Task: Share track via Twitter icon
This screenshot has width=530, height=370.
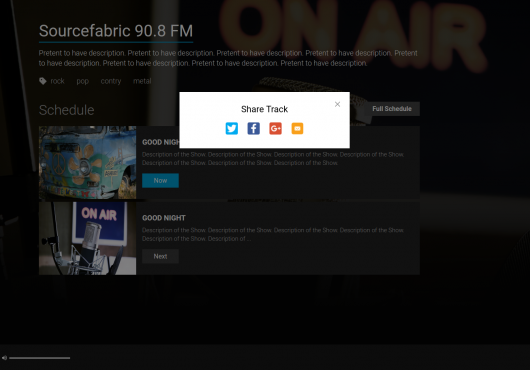Action: (232, 128)
